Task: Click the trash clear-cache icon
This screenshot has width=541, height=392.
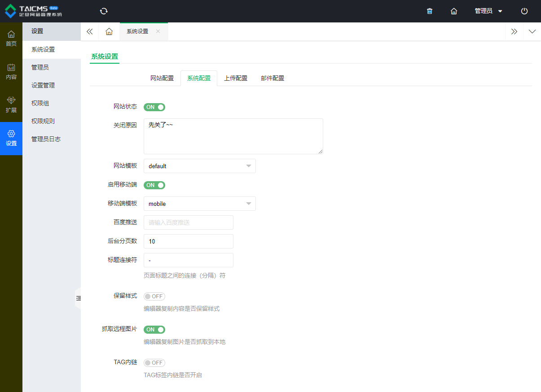Action: pyautogui.click(x=430, y=11)
